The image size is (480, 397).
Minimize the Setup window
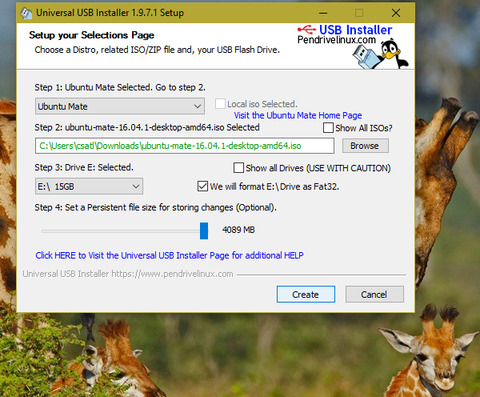coord(323,13)
